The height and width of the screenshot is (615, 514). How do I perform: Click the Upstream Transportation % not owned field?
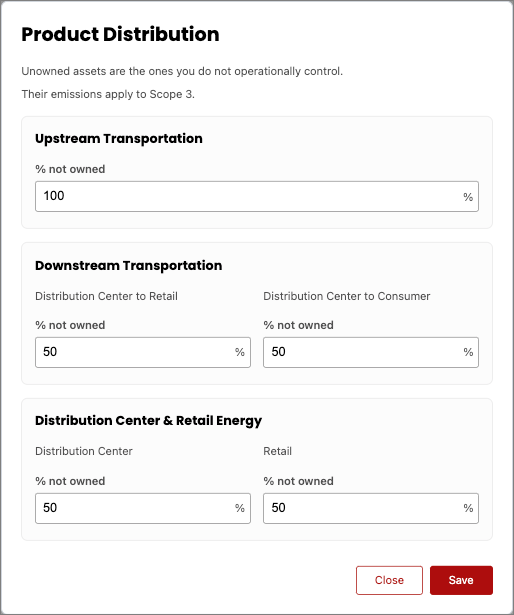pyautogui.click(x=257, y=196)
